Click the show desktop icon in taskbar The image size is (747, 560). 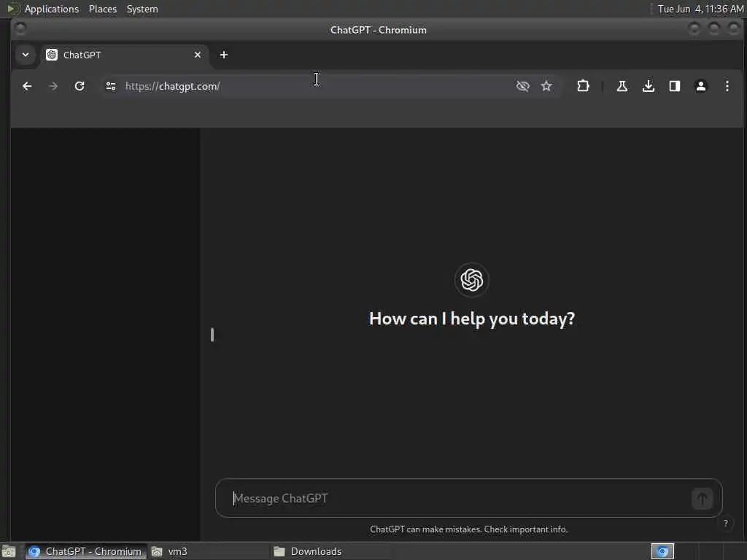coord(9,552)
